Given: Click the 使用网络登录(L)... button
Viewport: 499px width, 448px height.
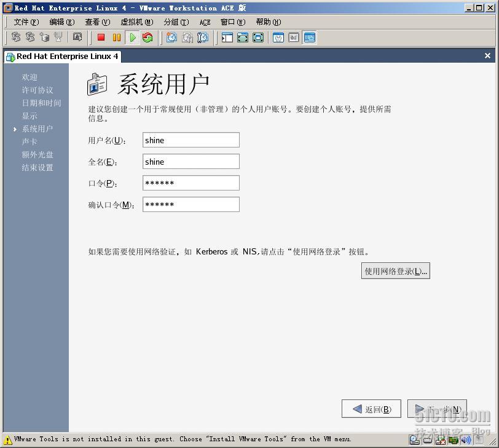Looking at the screenshot, I should point(396,271).
